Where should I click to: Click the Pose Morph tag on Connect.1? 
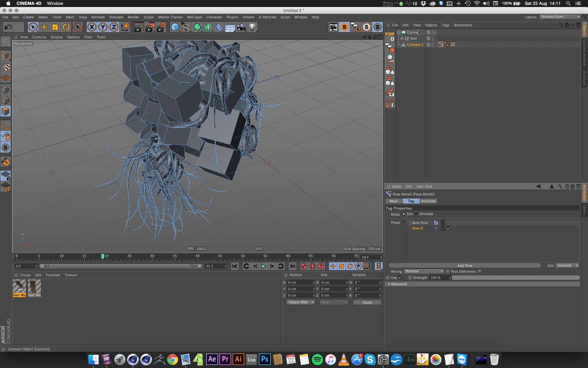pyautogui.click(x=441, y=44)
